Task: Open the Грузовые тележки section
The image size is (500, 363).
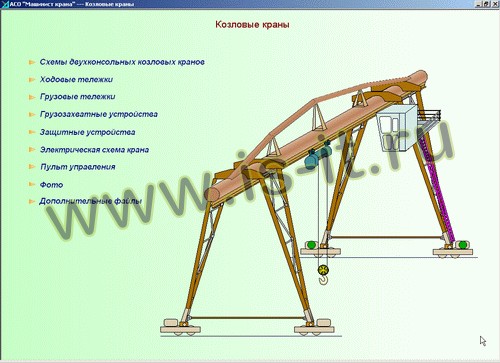Action: tap(78, 97)
